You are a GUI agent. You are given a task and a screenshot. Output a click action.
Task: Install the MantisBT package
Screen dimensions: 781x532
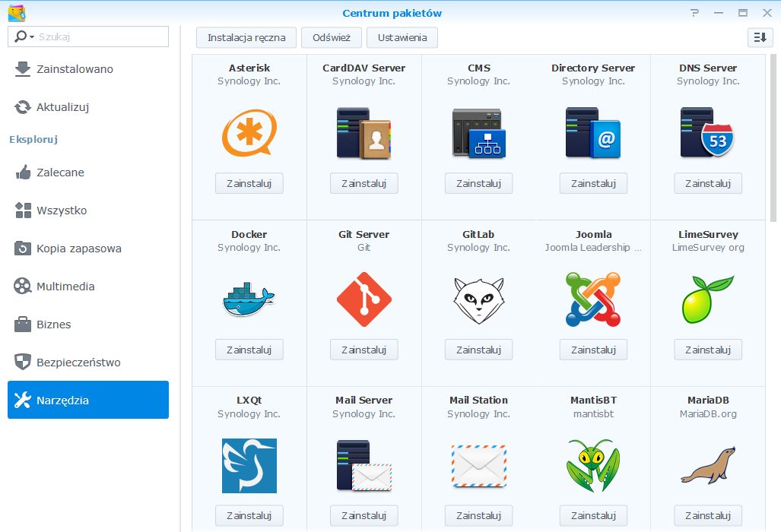tap(593, 515)
